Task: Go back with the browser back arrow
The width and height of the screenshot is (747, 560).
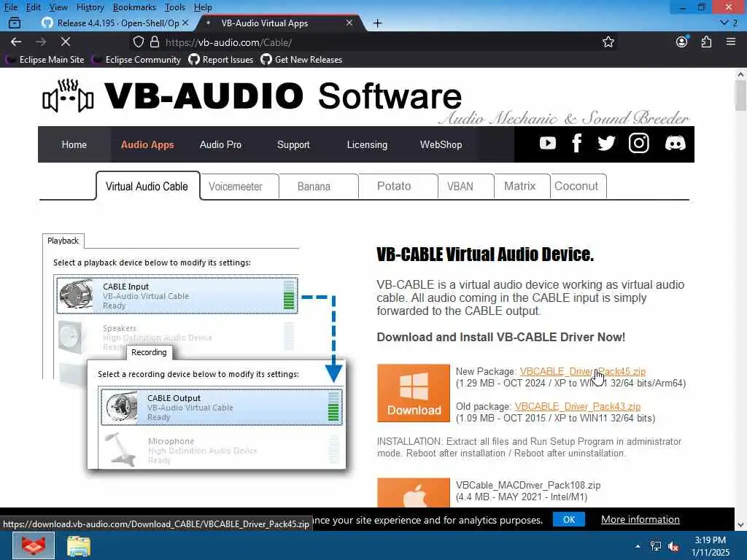Action: tap(16, 42)
